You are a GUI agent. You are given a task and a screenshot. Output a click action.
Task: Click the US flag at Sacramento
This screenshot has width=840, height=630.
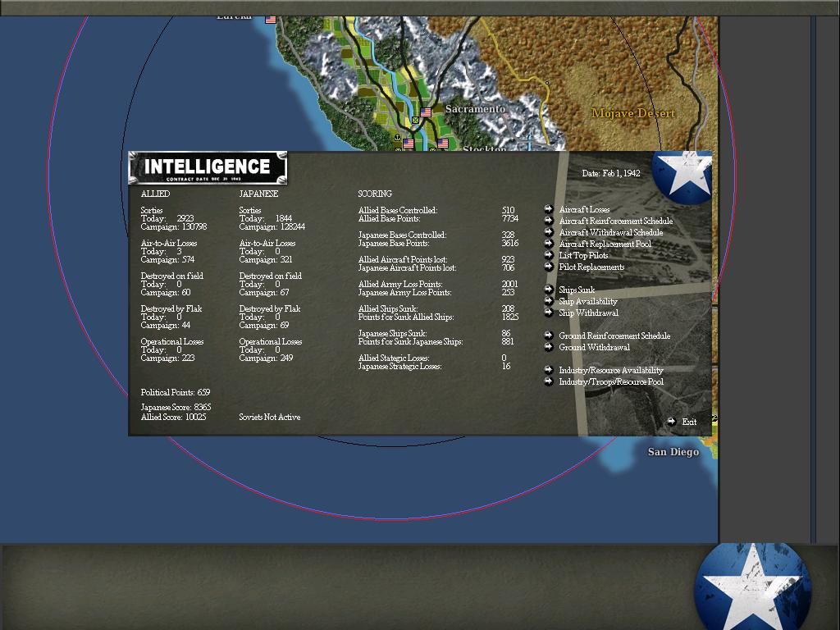click(426, 112)
